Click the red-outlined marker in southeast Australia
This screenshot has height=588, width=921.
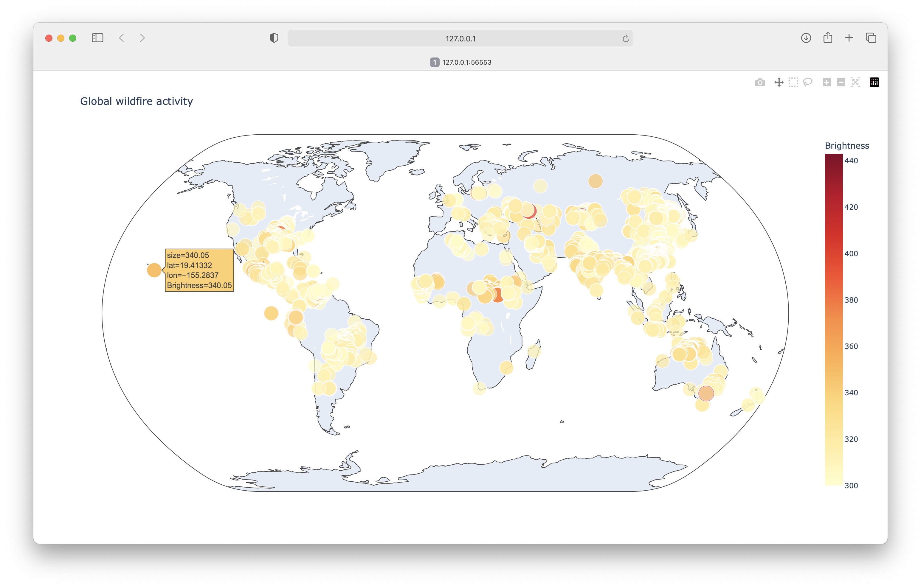[706, 393]
